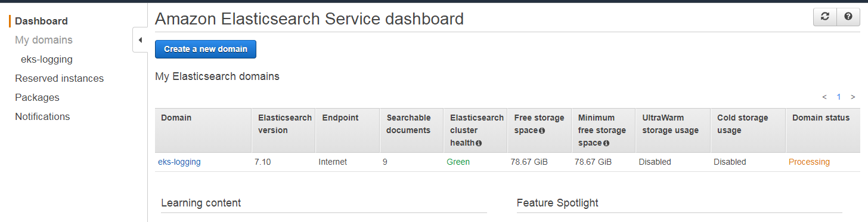Click the refresh dashboard icon
The image size is (868, 222).
[825, 17]
